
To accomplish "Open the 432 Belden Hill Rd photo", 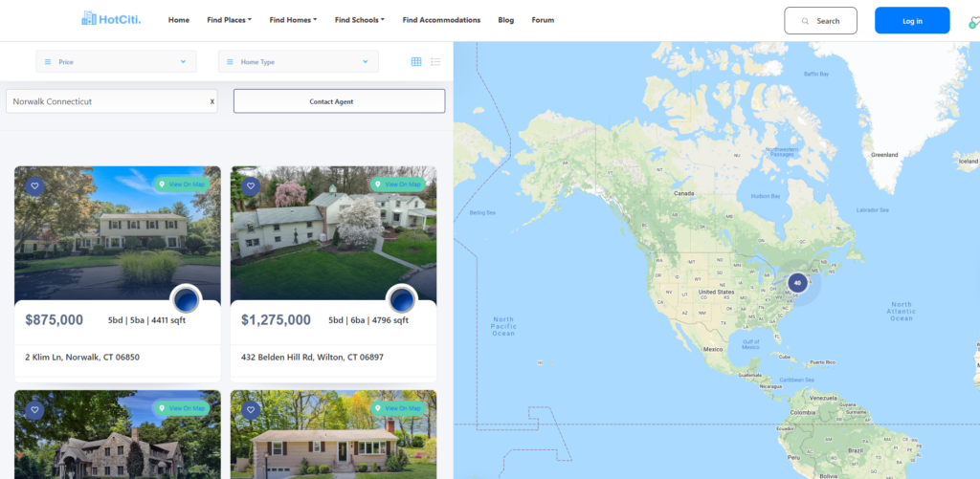I will pyautogui.click(x=333, y=234).
